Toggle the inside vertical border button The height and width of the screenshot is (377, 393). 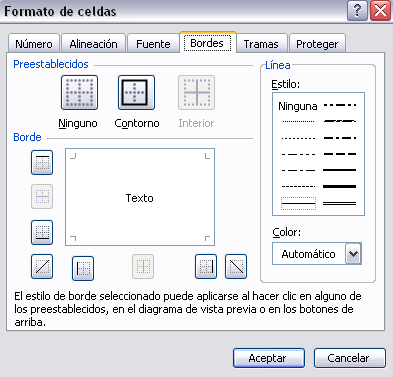click(x=143, y=266)
